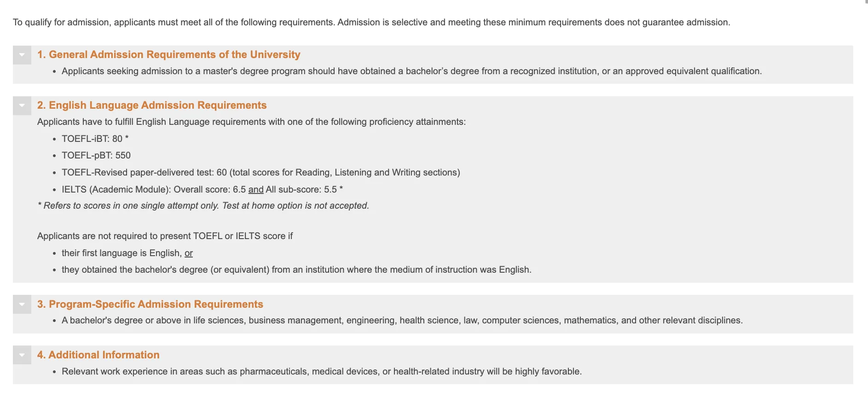Click the italic single-attempt footnote text
The image size is (868, 398).
203,205
